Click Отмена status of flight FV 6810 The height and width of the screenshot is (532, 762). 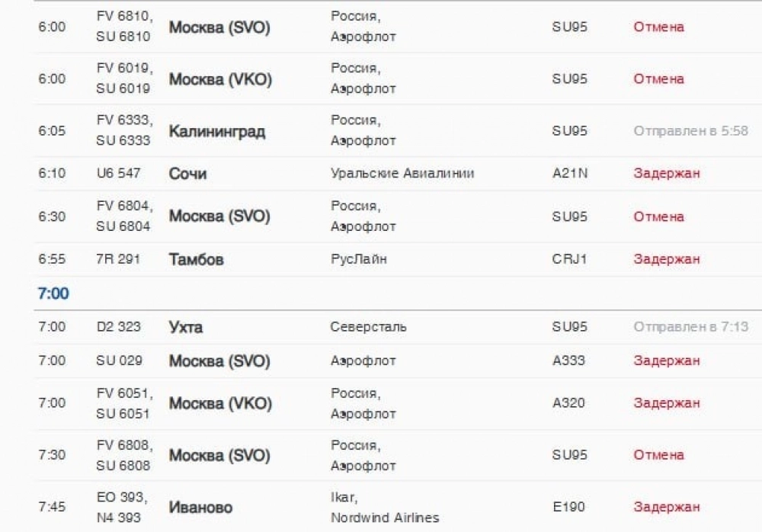click(658, 27)
